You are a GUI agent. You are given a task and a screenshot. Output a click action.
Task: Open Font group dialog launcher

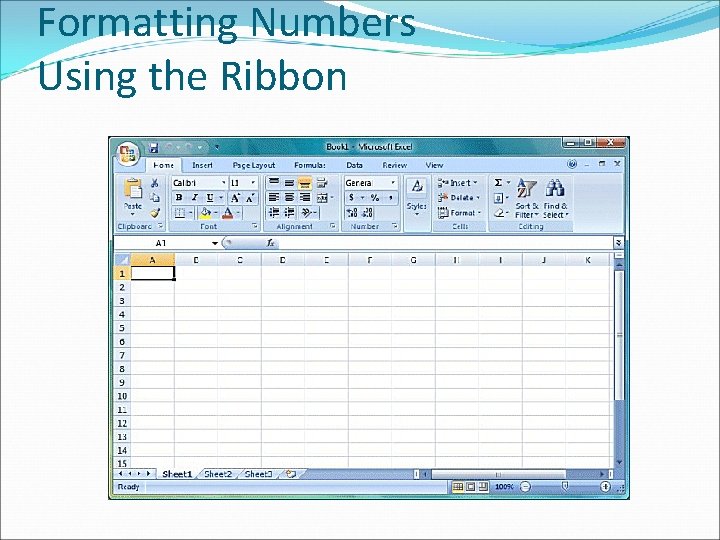tap(255, 226)
